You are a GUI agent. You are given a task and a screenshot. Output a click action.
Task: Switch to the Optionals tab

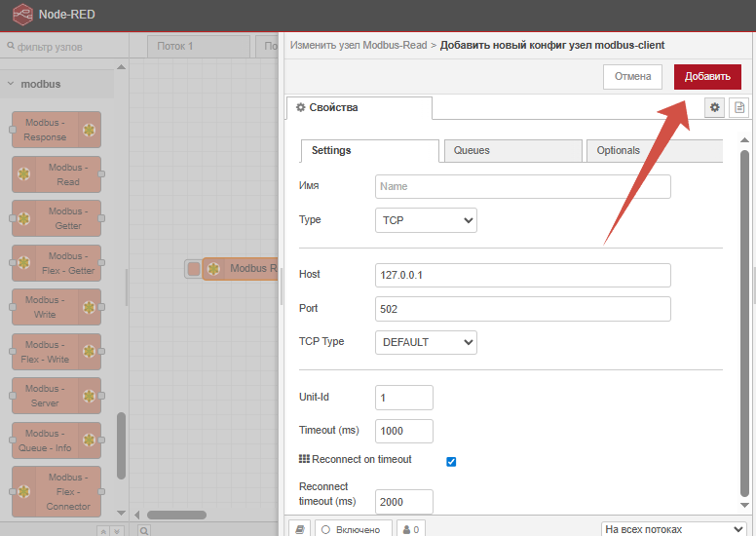click(x=653, y=150)
